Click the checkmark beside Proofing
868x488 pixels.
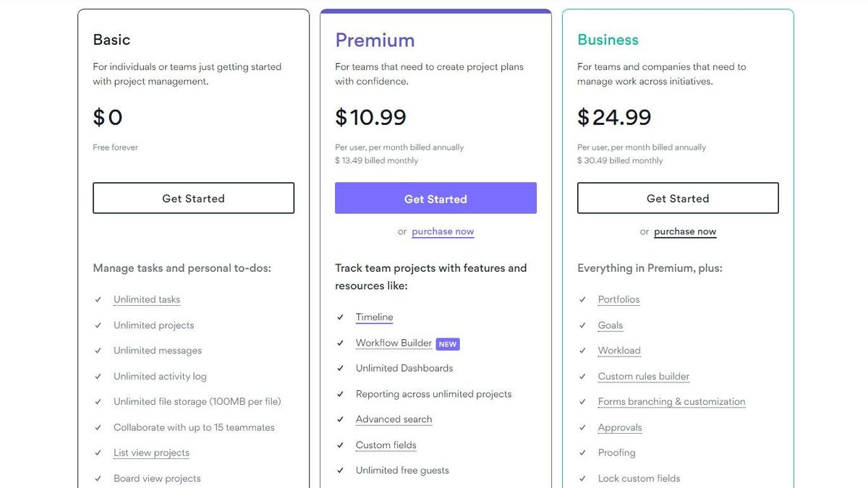coord(582,453)
